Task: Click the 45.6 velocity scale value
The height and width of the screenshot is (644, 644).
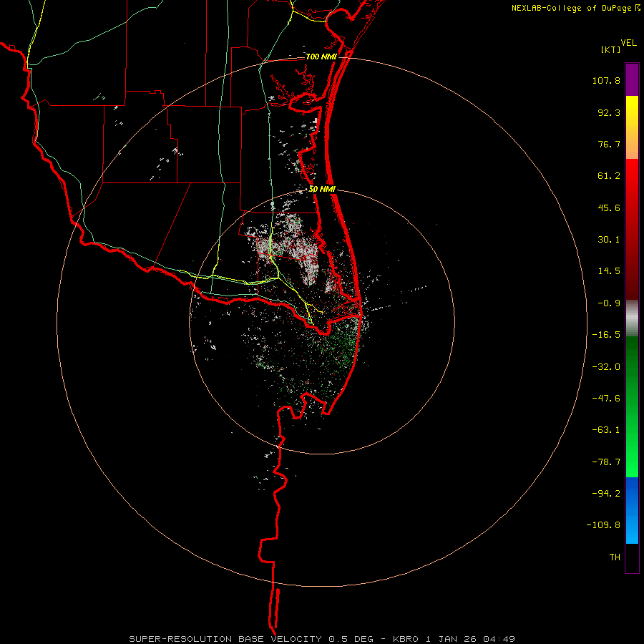Action: click(609, 208)
